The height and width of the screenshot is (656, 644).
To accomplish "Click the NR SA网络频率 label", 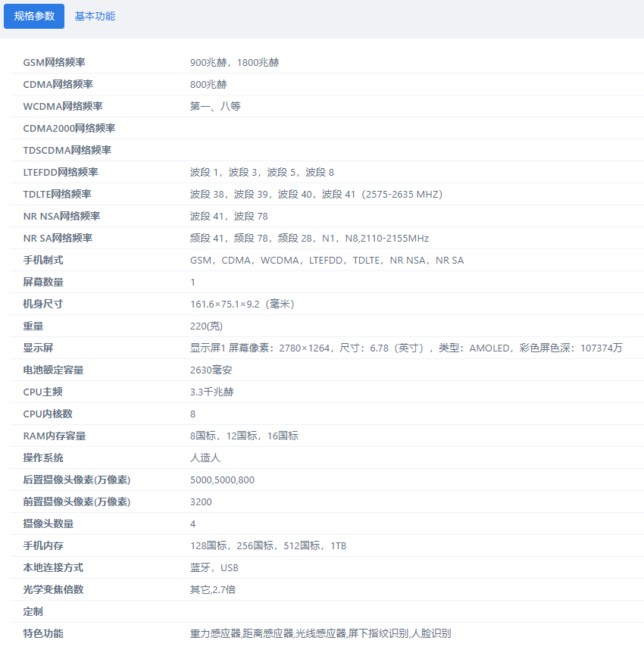I will 58,238.
